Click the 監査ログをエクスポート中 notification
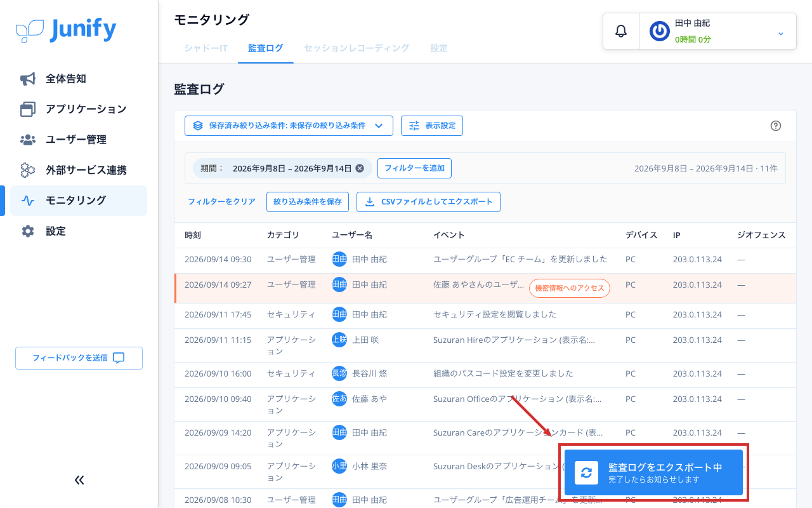Image resolution: width=812 pixels, height=508 pixels. pos(653,472)
